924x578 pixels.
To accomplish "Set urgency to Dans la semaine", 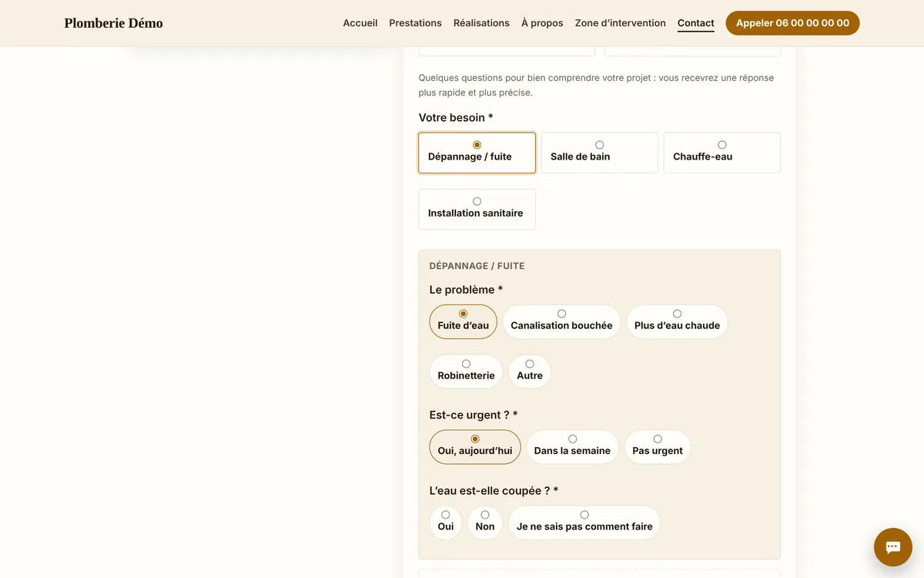I will click(572, 447).
